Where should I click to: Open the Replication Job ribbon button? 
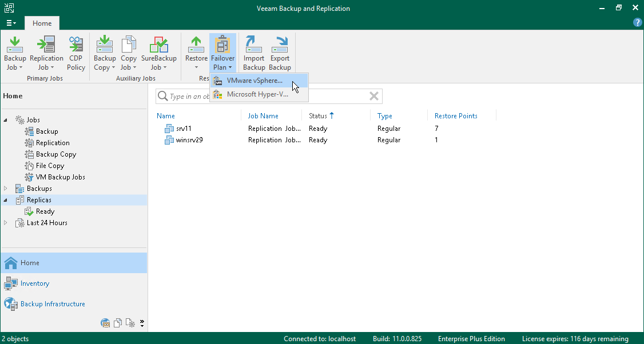[x=46, y=53]
